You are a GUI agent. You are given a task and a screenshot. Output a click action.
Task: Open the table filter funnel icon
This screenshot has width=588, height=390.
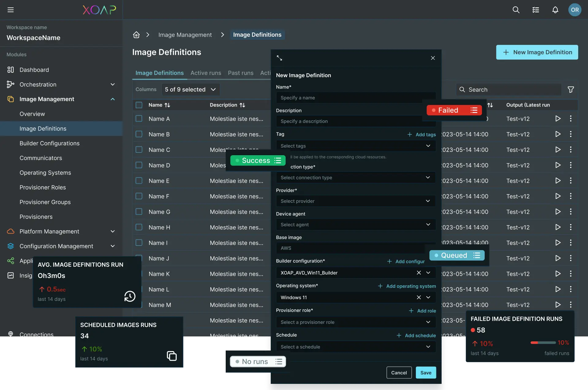[x=571, y=89]
